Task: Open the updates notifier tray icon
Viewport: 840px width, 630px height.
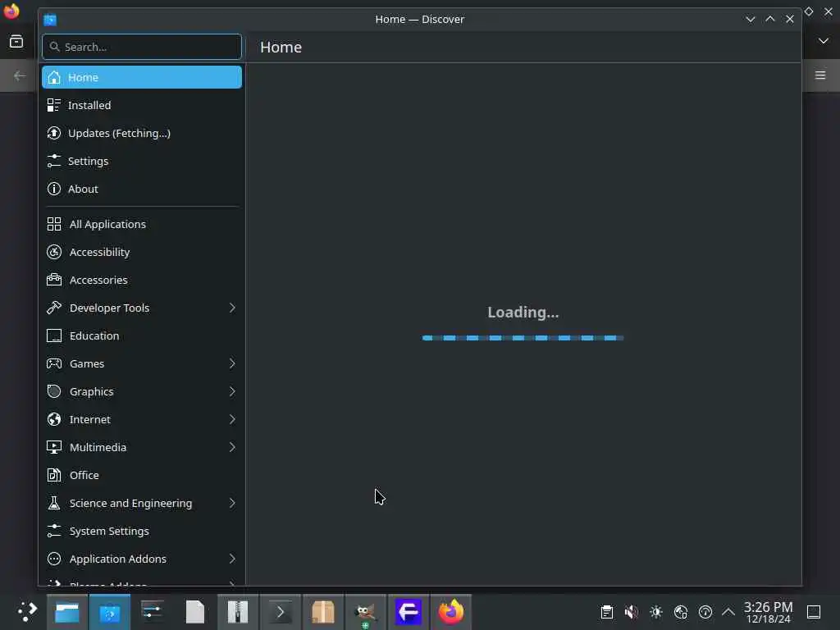Action: click(x=705, y=612)
